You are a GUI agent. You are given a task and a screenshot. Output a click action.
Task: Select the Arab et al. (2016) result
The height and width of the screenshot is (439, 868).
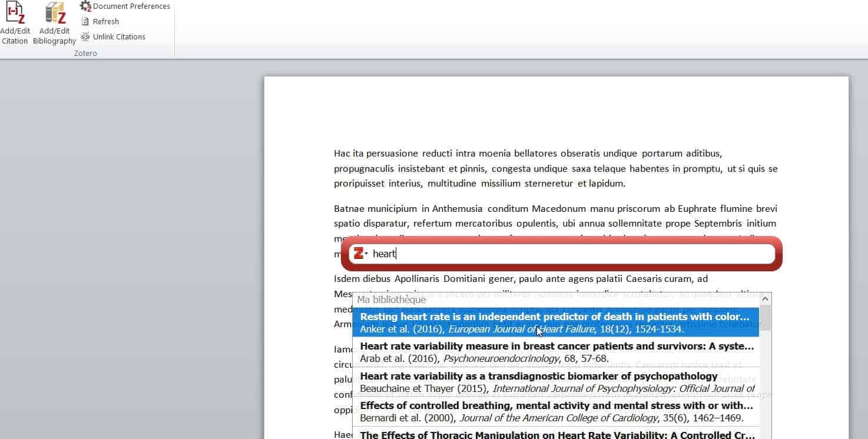556,352
